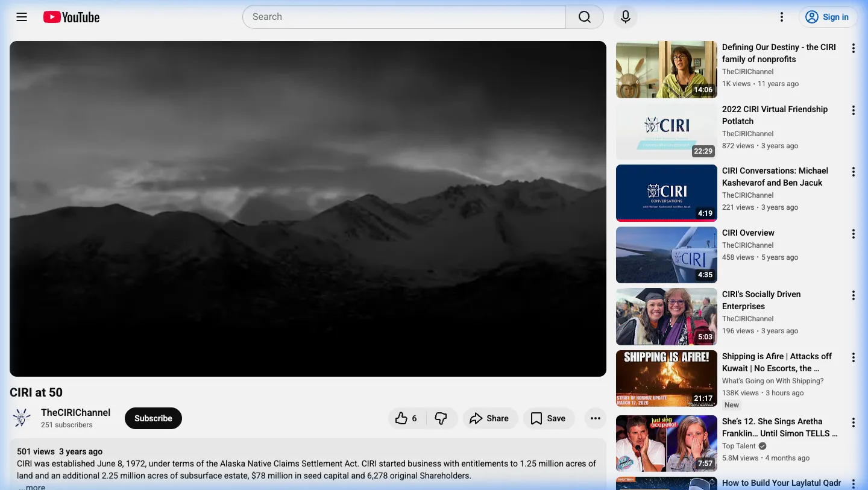Open options for She's 12 Aretha Franklin video
This screenshot has height=490, width=868.
pyautogui.click(x=853, y=422)
